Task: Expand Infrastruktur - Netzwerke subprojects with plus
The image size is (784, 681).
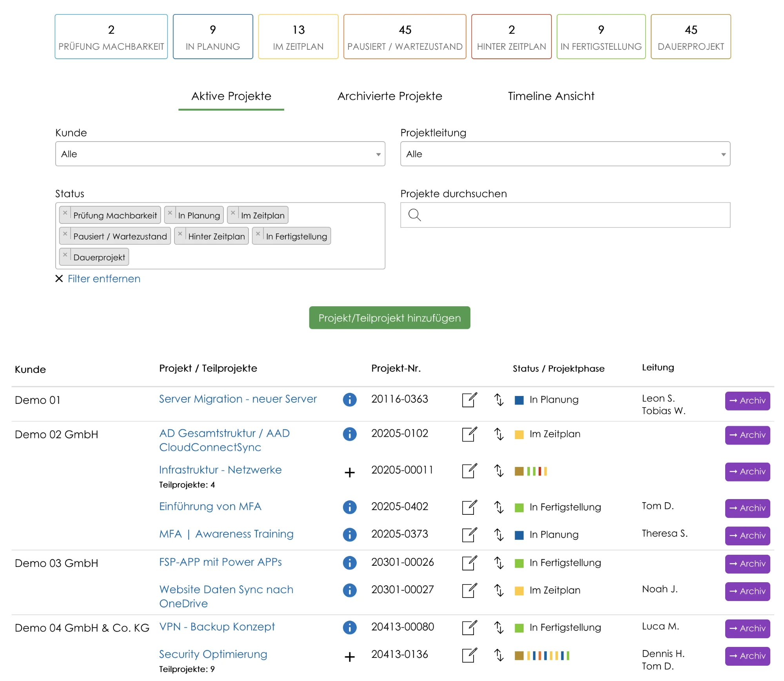Action: pos(349,472)
